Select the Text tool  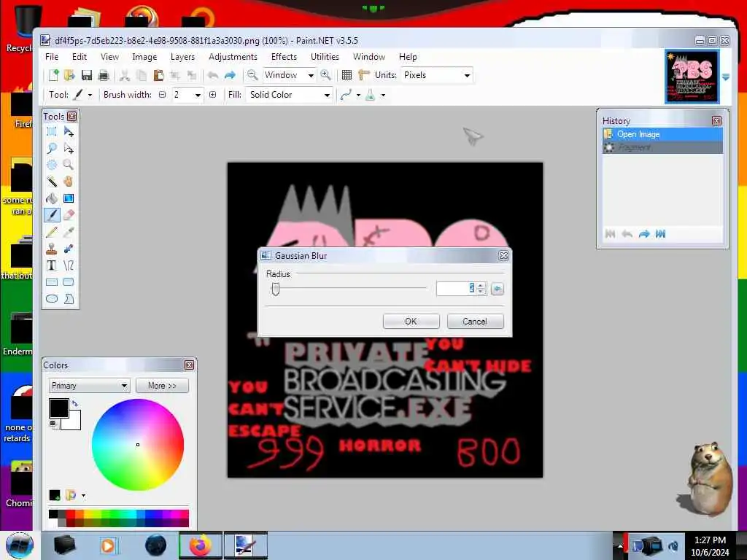[52, 265]
